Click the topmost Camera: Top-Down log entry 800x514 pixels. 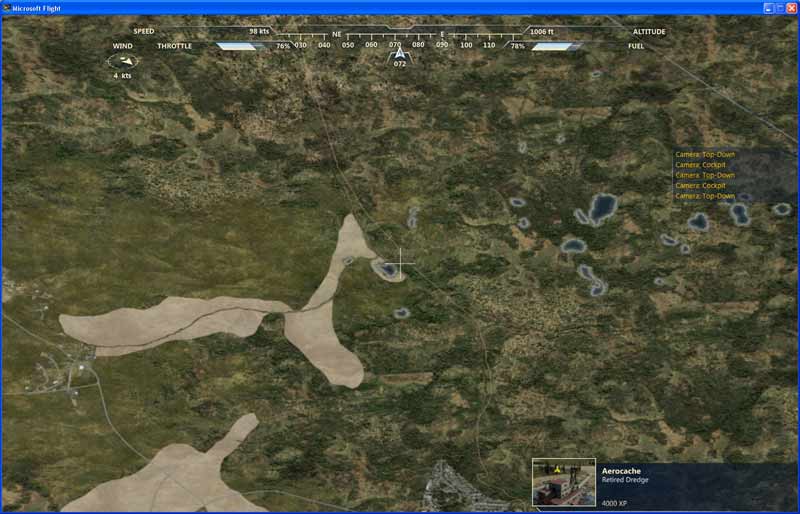(705, 154)
